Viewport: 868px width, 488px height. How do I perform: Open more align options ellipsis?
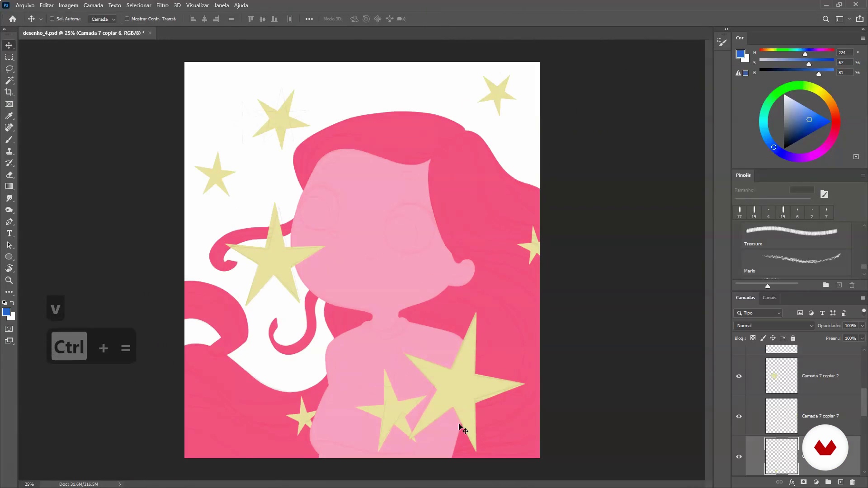pyautogui.click(x=309, y=19)
